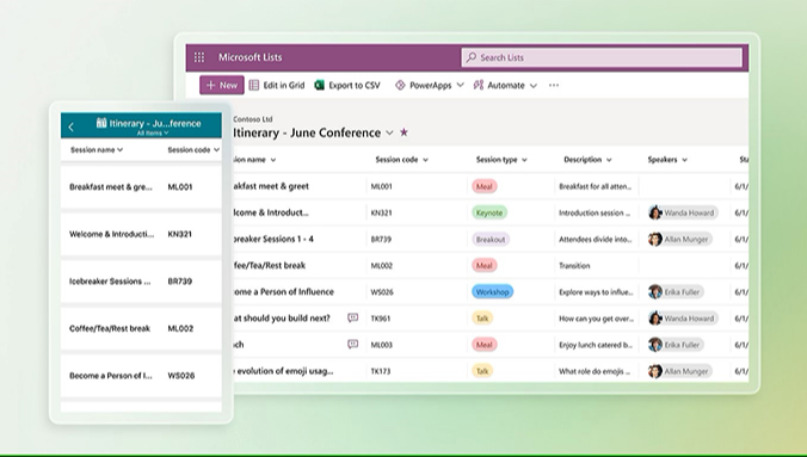The height and width of the screenshot is (457, 807).
Task: Click the Edit in Grid icon
Action: click(x=255, y=86)
